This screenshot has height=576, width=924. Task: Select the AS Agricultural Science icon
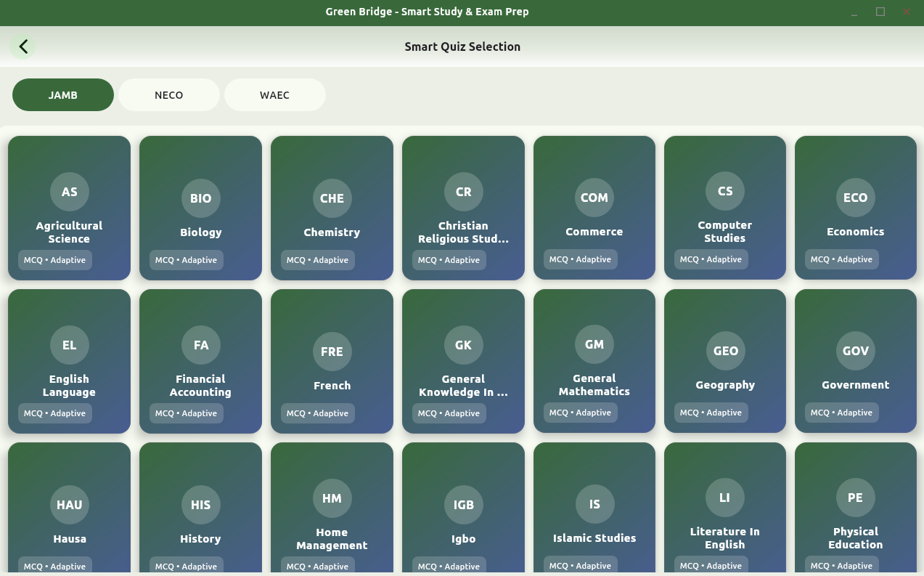(x=69, y=192)
